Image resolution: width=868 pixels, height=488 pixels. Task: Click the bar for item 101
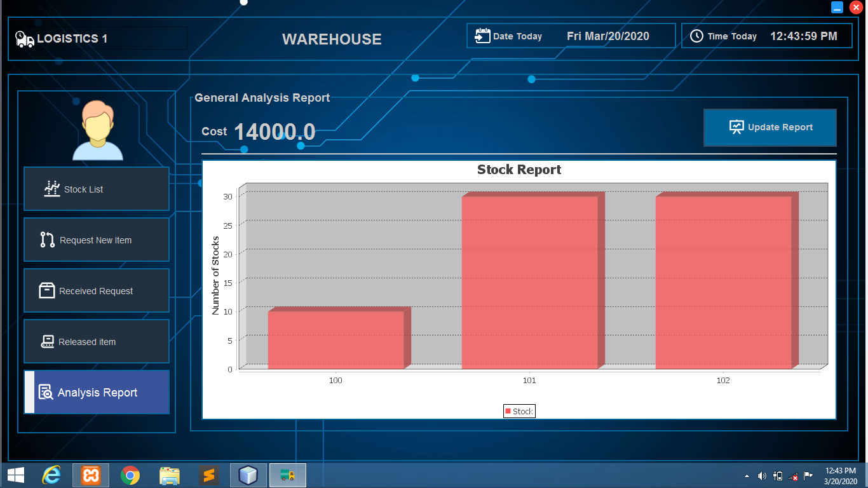click(x=529, y=283)
